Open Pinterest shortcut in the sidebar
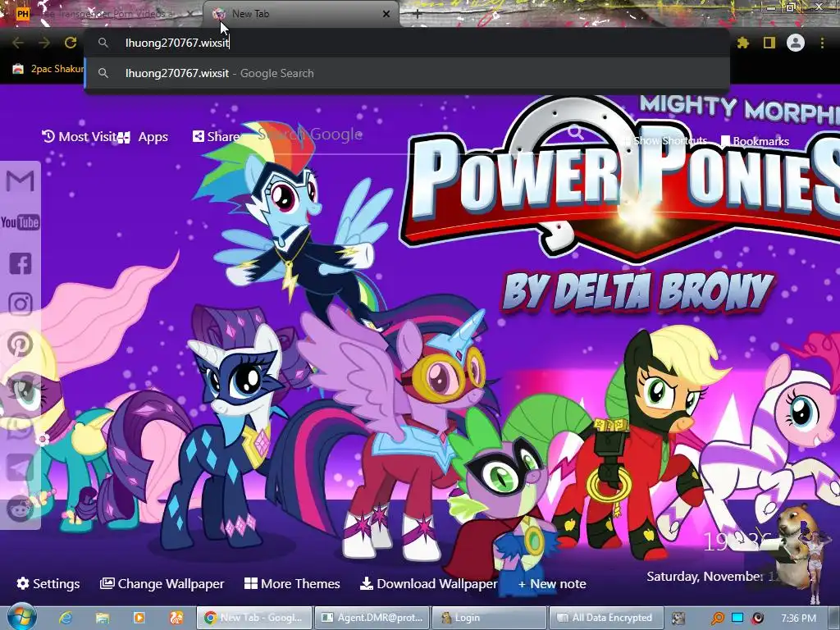 click(x=20, y=345)
